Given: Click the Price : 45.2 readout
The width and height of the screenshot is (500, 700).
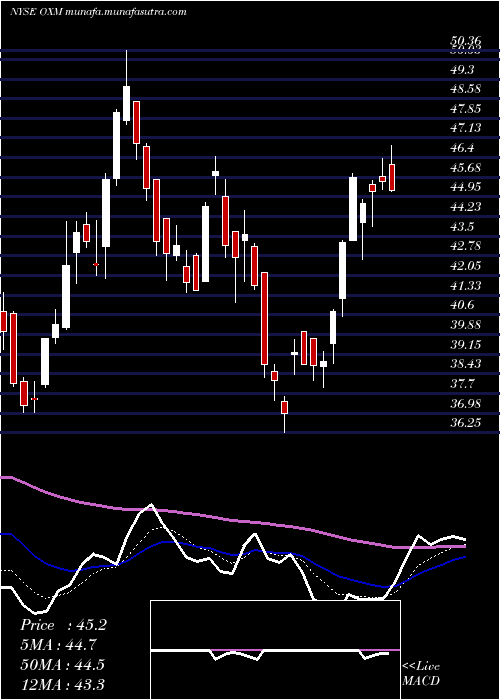Looking at the screenshot, I should [x=63, y=625].
